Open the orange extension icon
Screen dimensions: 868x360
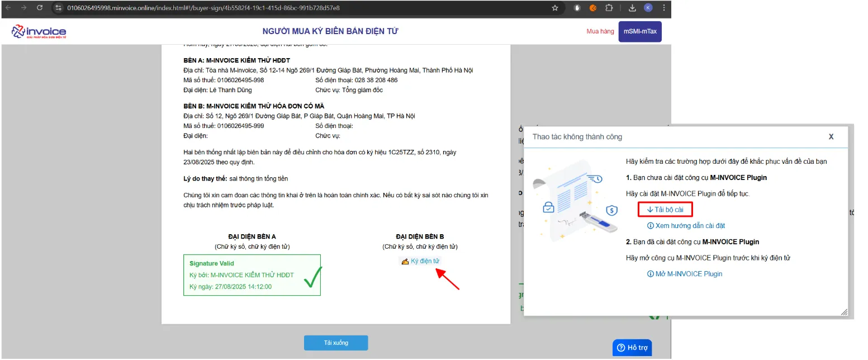pyautogui.click(x=593, y=8)
